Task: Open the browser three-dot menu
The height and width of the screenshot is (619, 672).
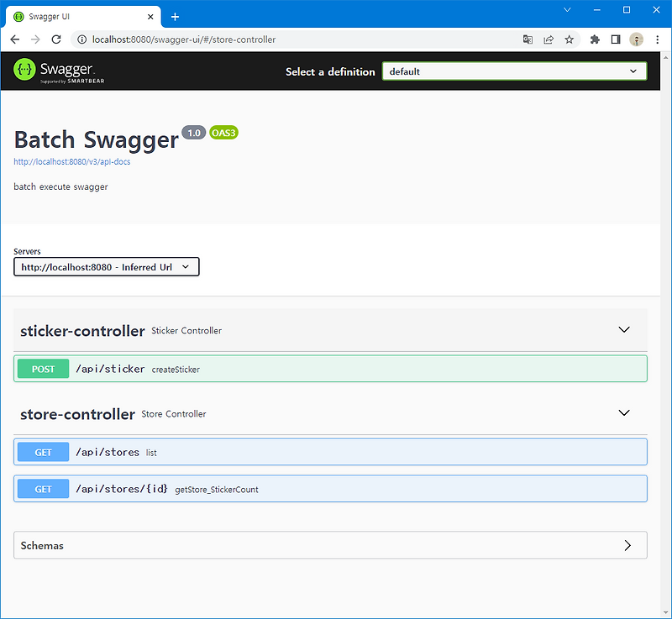Action: [x=658, y=39]
